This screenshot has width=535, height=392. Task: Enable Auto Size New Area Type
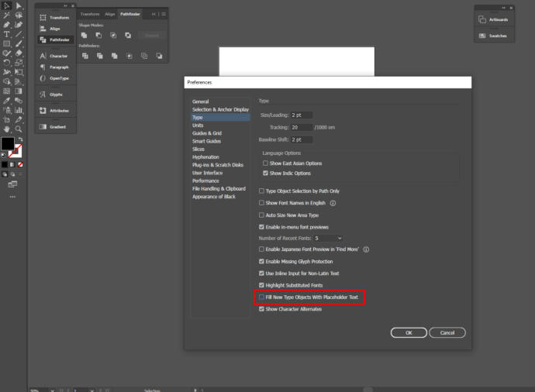pos(261,215)
